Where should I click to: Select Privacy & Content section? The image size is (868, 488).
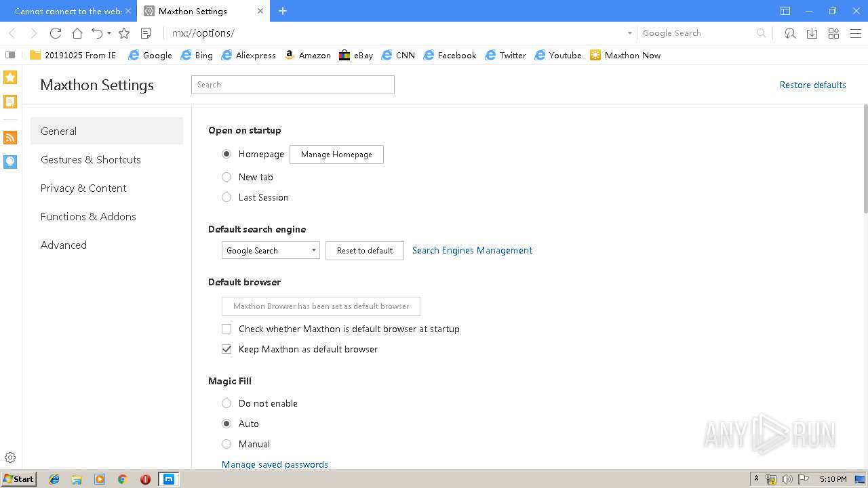[x=106, y=188]
